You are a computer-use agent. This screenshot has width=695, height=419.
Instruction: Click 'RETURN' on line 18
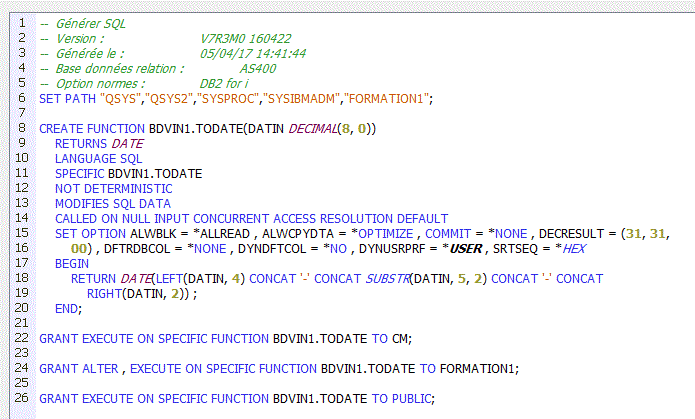(x=93, y=279)
